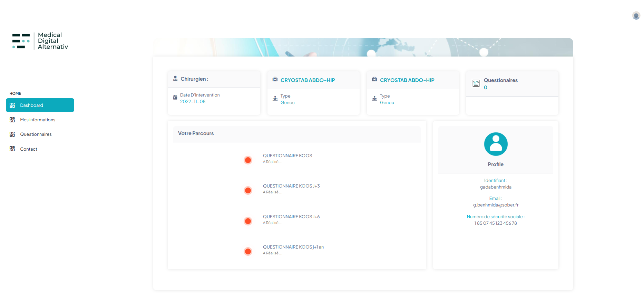
Task: Click the user avatar icon in the header
Action: pos(636,16)
